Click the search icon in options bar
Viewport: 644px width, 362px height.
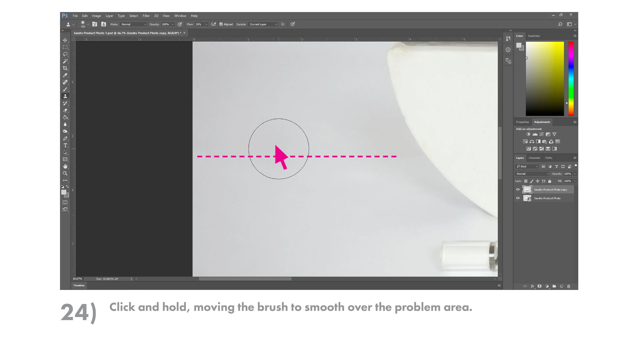click(560, 24)
